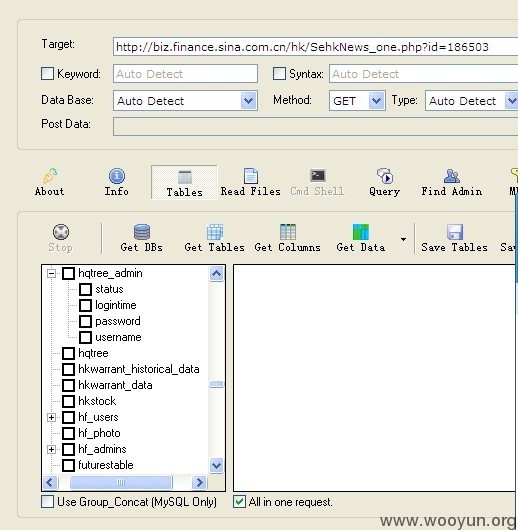Screen dimensions: 518x530
Task: Uncheck All in one request
Action: point(239,502)
